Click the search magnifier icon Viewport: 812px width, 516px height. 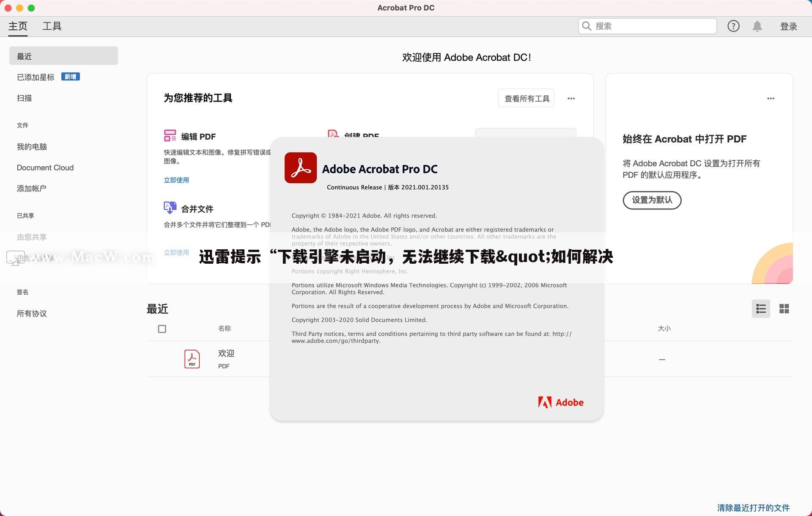click(x=587, y=26)
